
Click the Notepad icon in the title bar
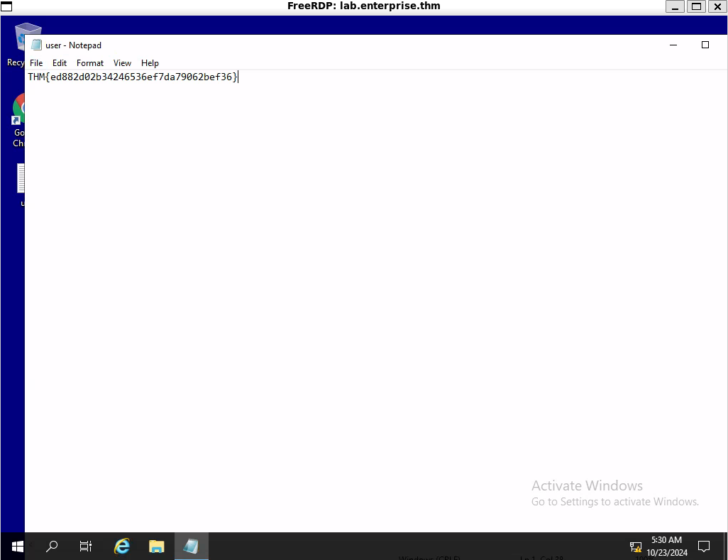(36, 45)
